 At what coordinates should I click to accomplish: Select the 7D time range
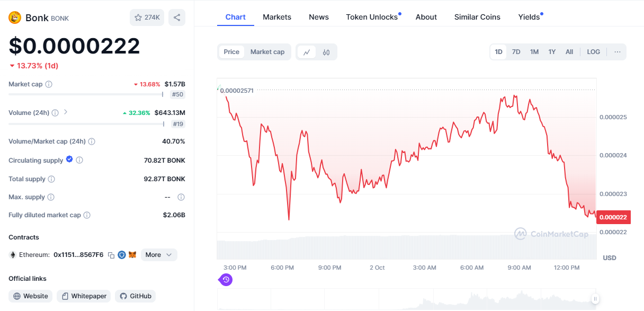516,52
